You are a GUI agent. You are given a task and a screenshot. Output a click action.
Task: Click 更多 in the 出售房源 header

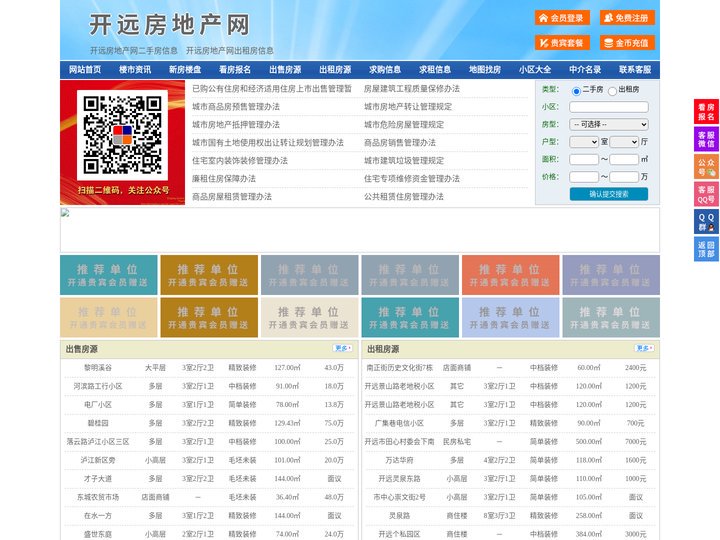click(343, 348)
